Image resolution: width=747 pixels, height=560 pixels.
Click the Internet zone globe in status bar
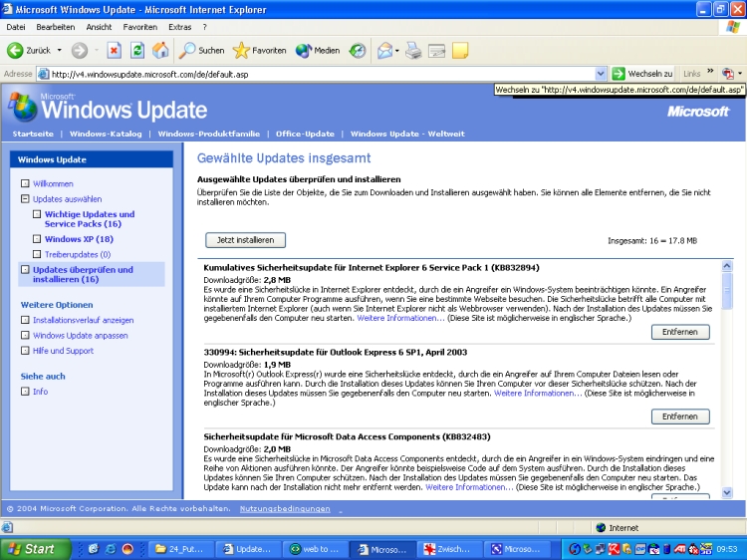tap(601, 527)
